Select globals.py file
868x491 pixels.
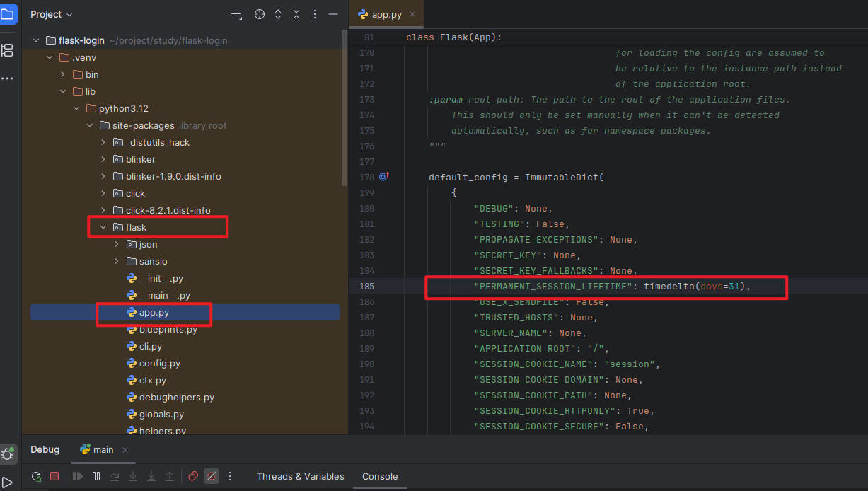pos(161,414)
